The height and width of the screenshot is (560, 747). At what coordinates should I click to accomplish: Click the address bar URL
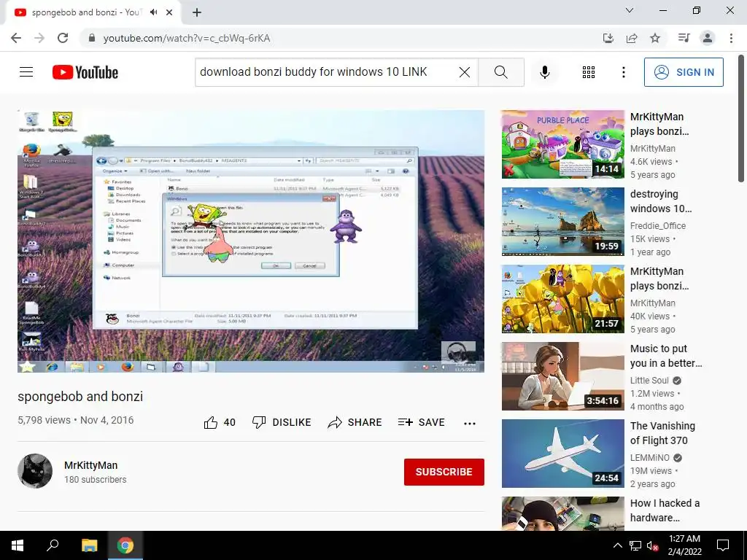pos(186,38)
